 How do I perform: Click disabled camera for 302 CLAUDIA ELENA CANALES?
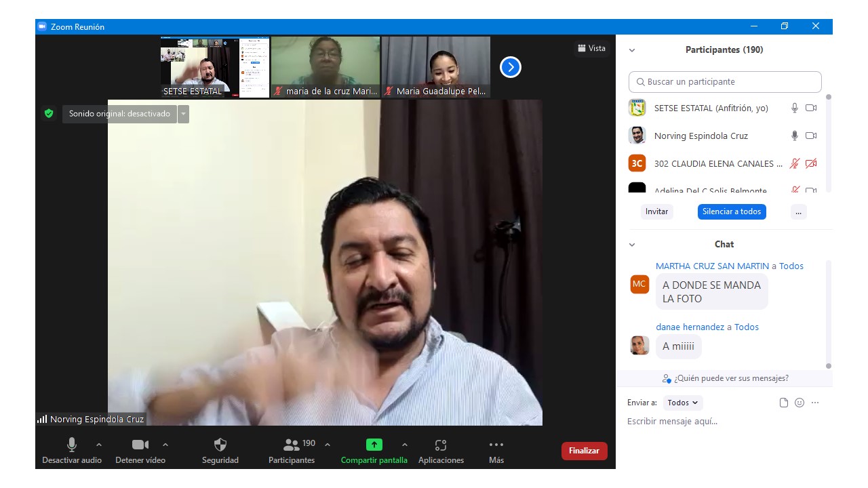pos(811,163)
